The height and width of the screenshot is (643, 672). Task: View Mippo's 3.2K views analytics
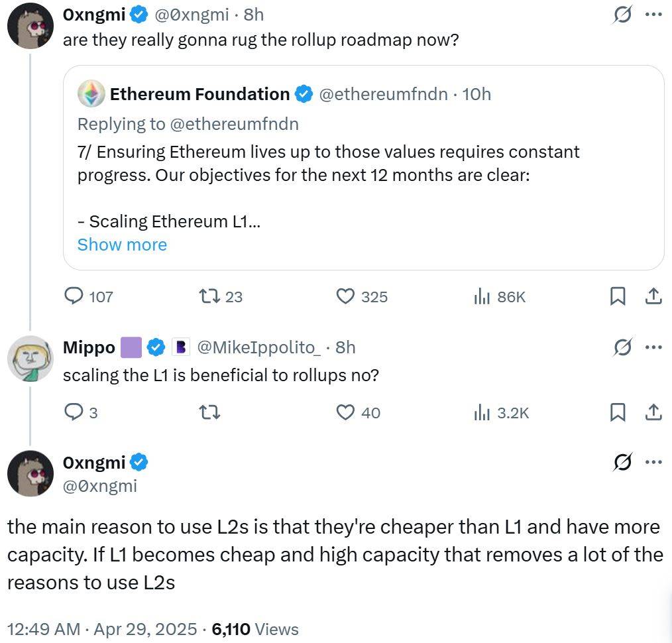[482, 412]
